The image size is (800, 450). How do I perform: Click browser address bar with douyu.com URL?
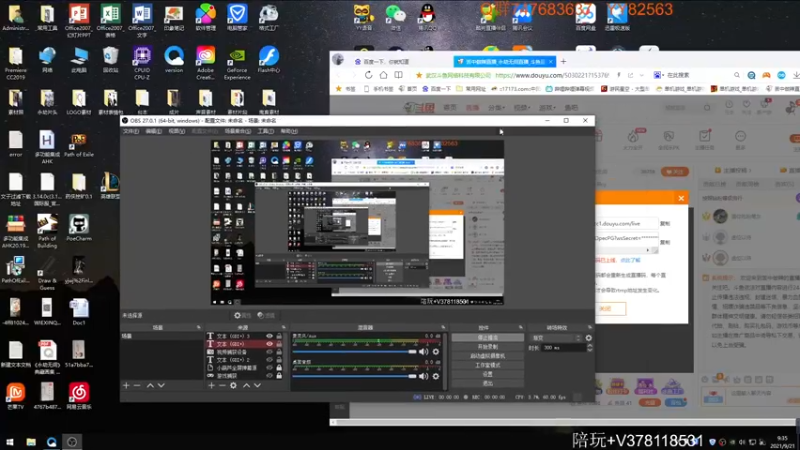(553, 75)
